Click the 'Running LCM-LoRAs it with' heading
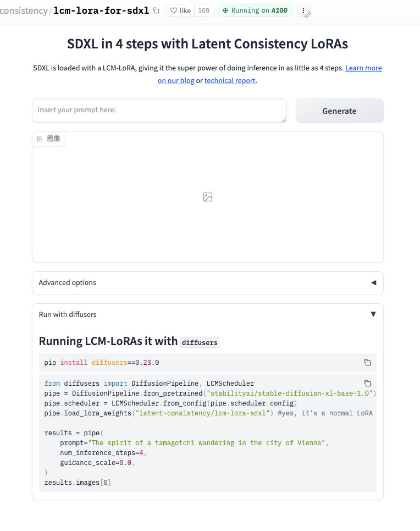 [x=129, y=341]
